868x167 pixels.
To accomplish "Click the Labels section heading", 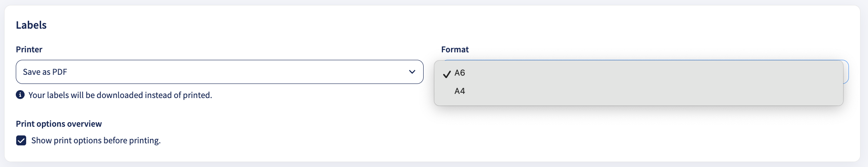I will click(x=31, y=25).
